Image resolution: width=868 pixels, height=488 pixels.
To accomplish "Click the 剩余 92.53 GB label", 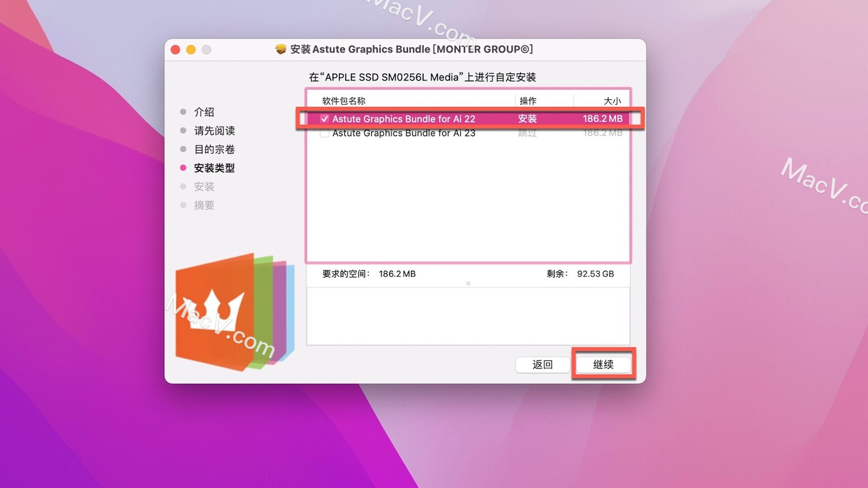I will [580, 273].
